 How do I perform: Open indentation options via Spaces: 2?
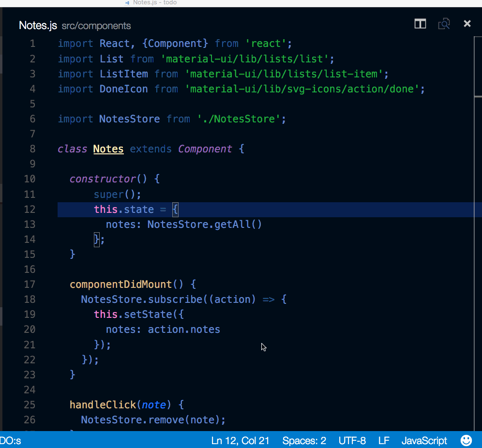pyautogui.click(x=304, y=440)
